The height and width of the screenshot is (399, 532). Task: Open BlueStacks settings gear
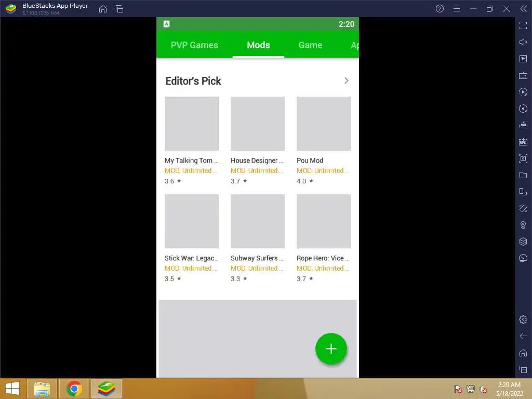pyautogui.click(x=523, y=320)
